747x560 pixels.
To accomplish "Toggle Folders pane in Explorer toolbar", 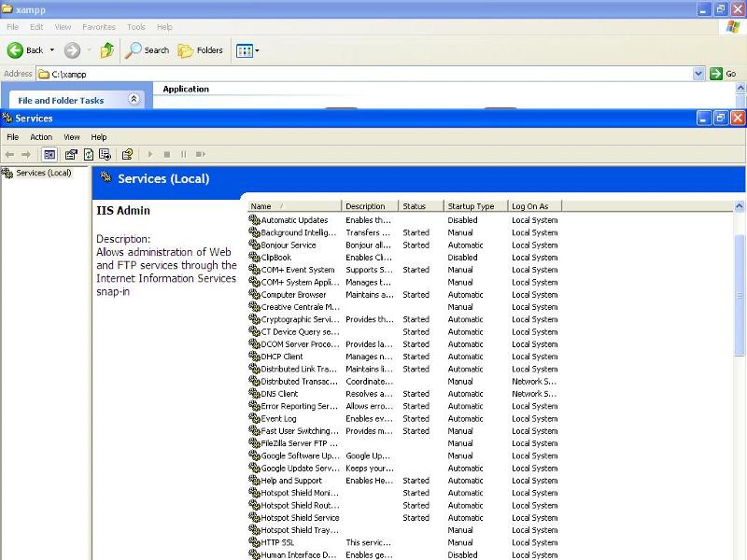I will point(200,50).
